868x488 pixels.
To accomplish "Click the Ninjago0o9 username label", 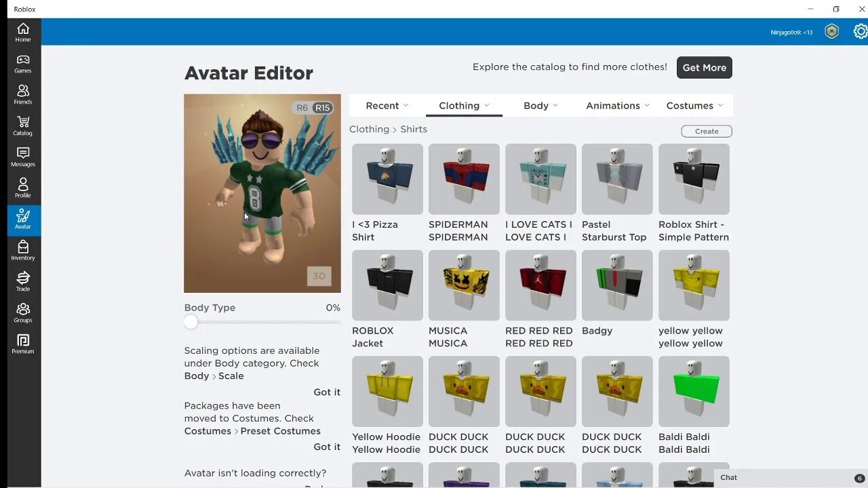I will click(x=791, y=33).
